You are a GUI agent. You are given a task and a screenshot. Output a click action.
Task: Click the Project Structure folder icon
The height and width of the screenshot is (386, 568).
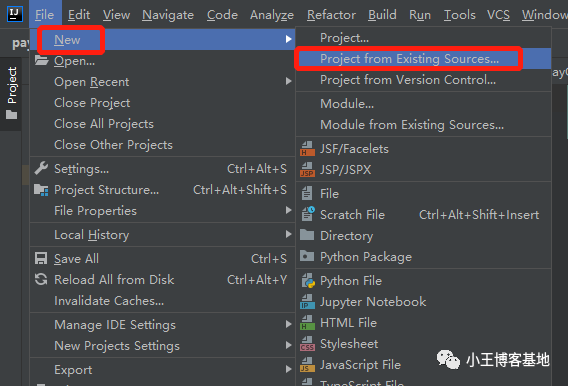41,190
